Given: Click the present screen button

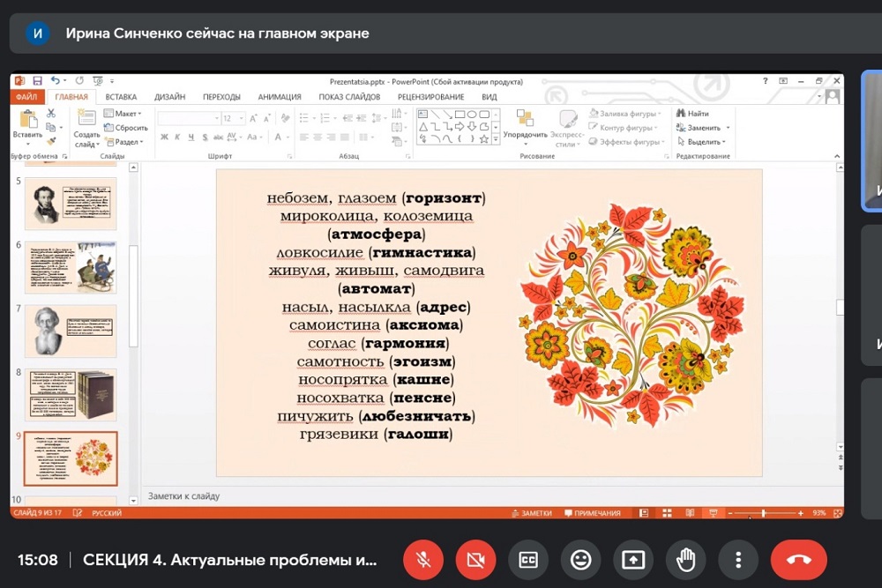Looking at the screenshot, I should (x=633, y=560).
